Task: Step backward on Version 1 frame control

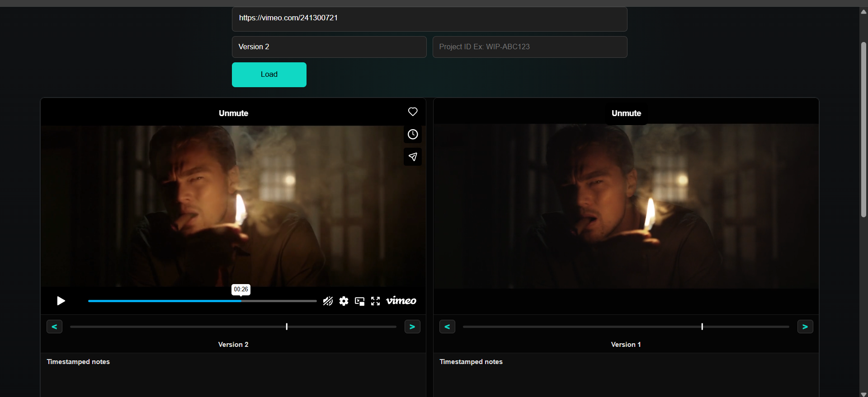Action: pos(447,327)
